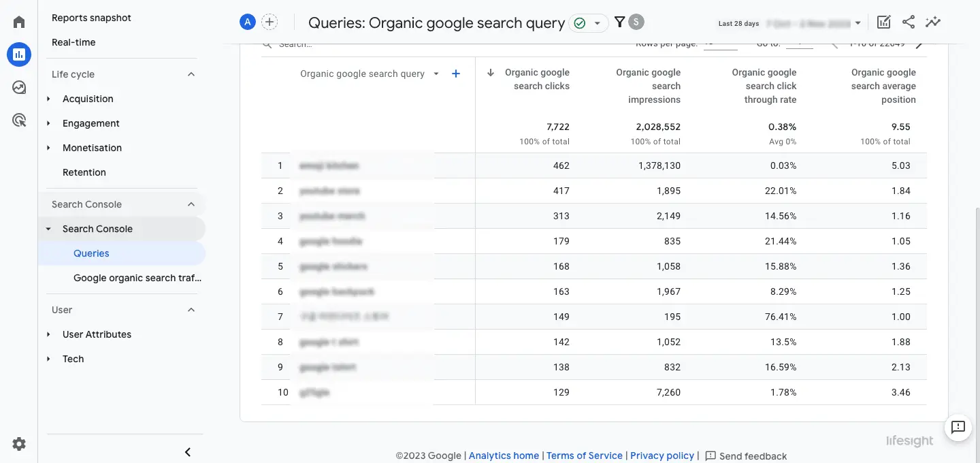Collapse the navigation with the left chevron
This screenshot has width=980, height=463.
[x=188, y=452]
